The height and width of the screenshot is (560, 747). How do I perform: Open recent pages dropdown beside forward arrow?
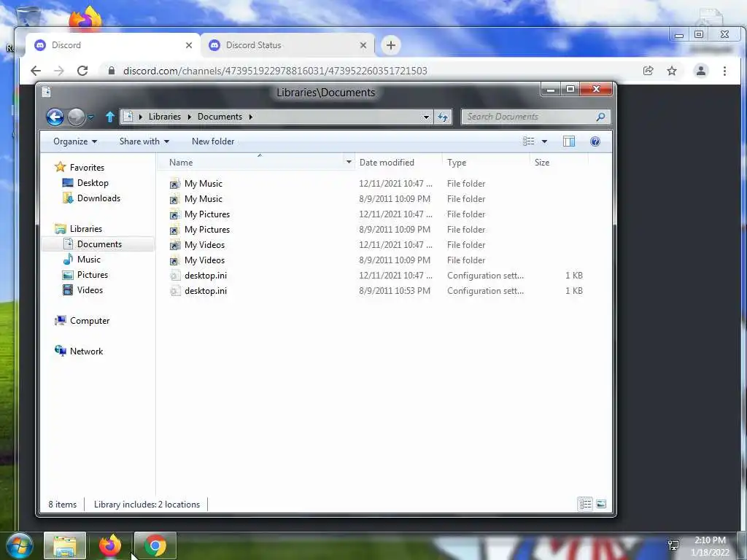pyautogui.click(x=90, y=117)
